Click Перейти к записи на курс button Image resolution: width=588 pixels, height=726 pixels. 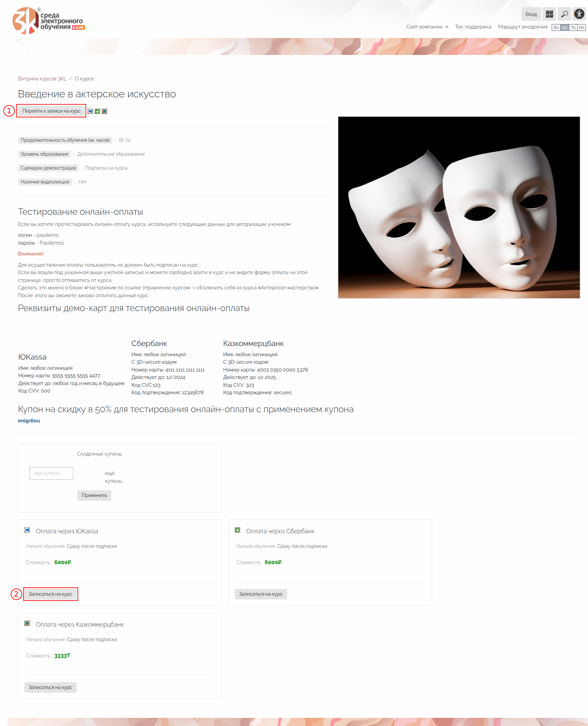coord(52,111)
